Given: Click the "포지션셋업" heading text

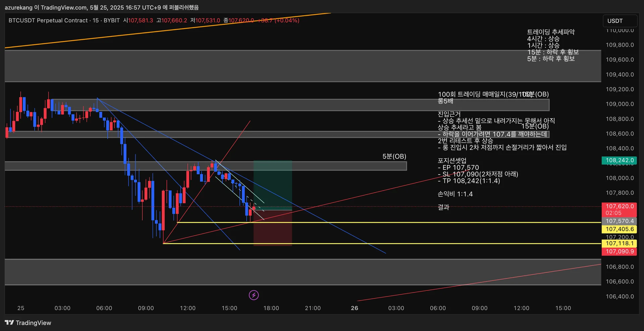Looking at the screenshot, I should coord(452,161).
